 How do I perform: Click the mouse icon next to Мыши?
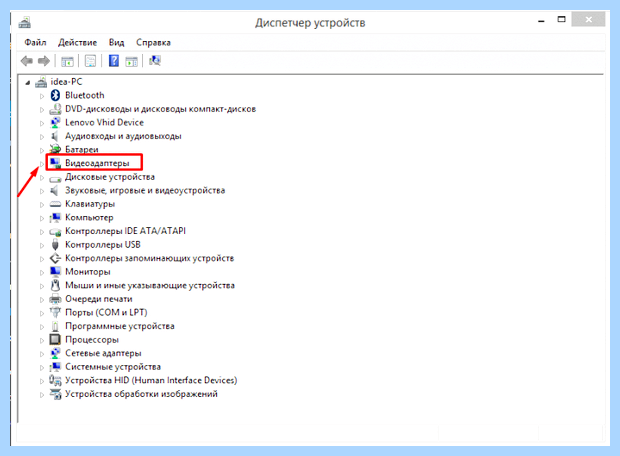point(55,285)
